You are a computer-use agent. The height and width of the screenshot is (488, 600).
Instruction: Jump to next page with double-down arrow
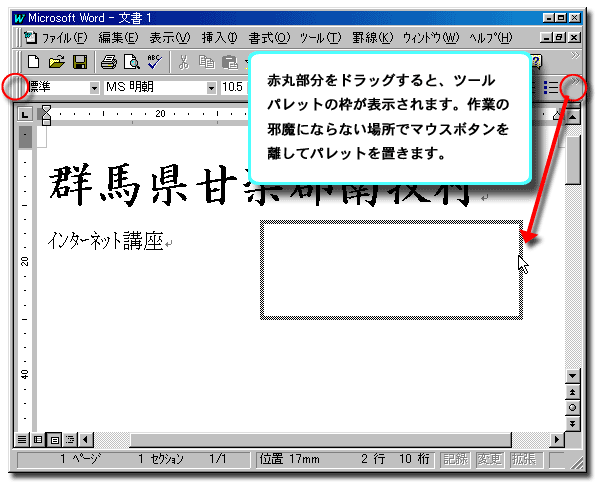[x=572, y=423]
